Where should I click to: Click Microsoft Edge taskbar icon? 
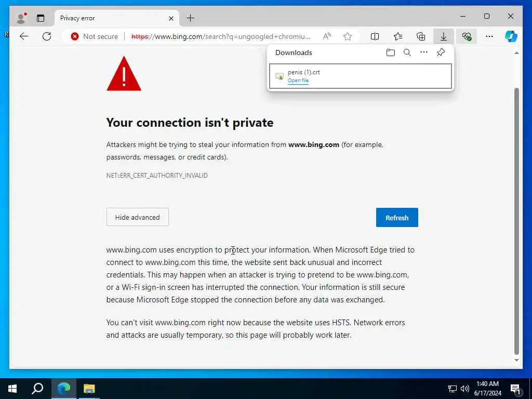point(64,389)
